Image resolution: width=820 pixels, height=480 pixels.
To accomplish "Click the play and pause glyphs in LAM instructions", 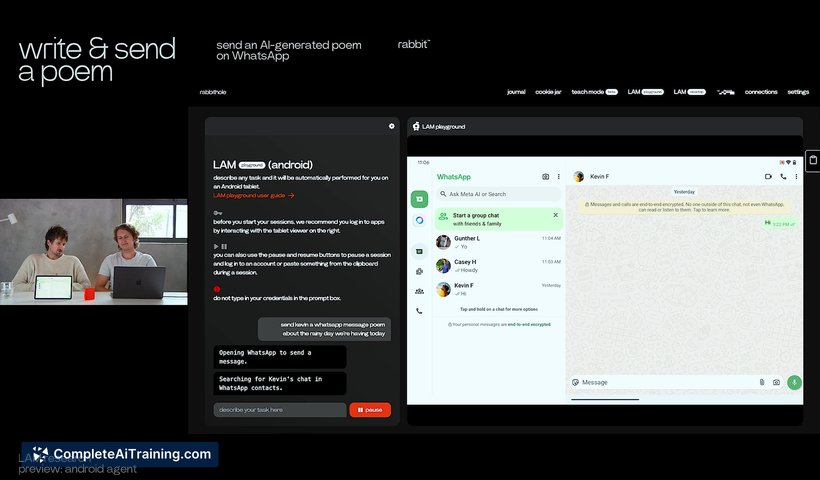I will click(x=220, y=246).
